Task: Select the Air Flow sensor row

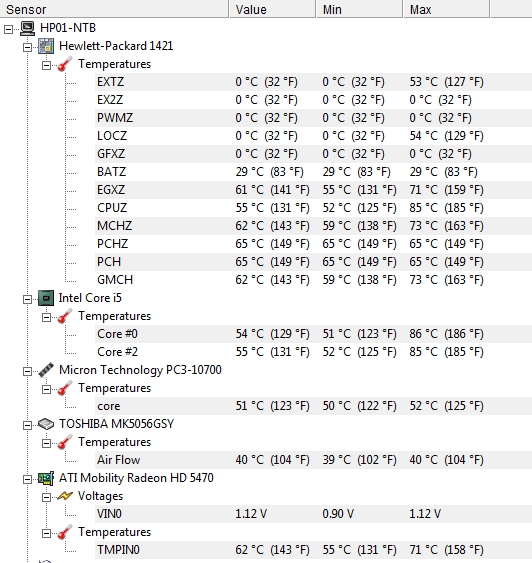Action: coord(313,460)
